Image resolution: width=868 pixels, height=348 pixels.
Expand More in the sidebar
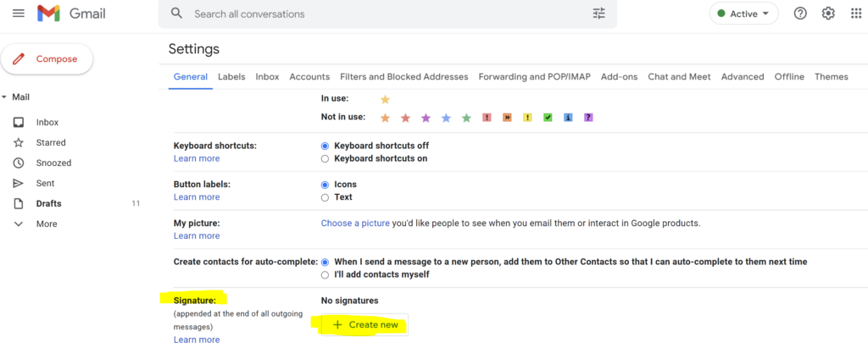click(x=47, y=224)
